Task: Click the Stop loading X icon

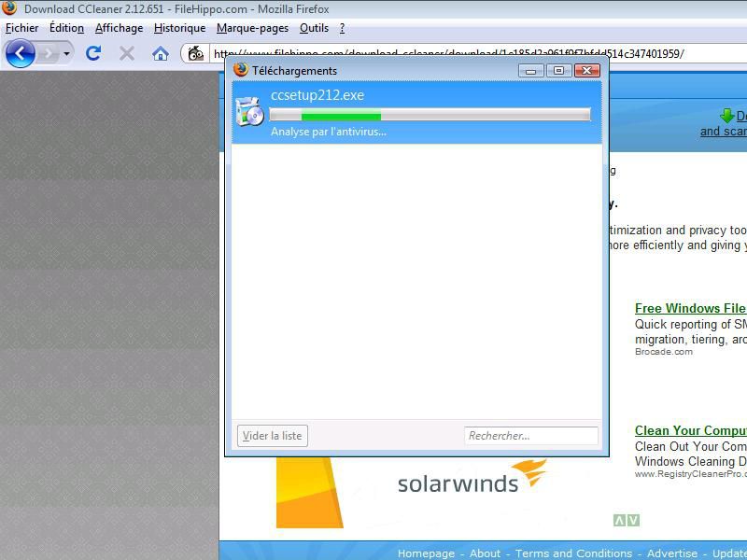Action: (127, 53)
